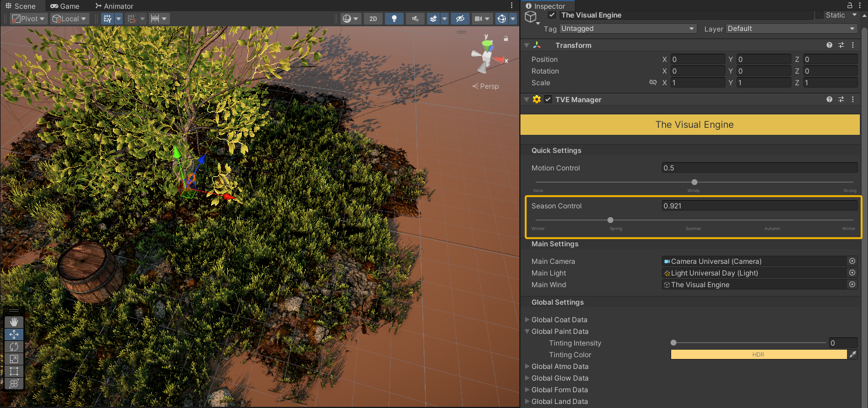
Task: Open the Tag dropdown set to Untagged
Action: pyautogui.click(x=628, y=29)
